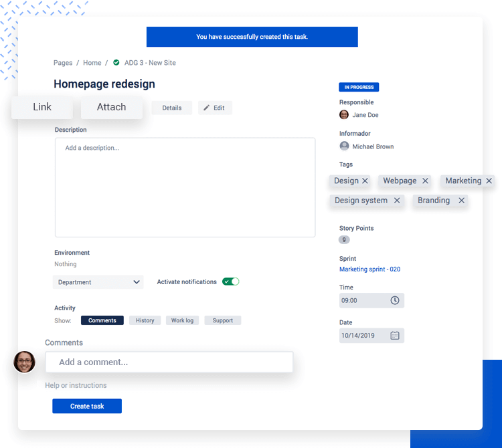
Task: Go to Home breadcrumb
Action: click(92, 63)
